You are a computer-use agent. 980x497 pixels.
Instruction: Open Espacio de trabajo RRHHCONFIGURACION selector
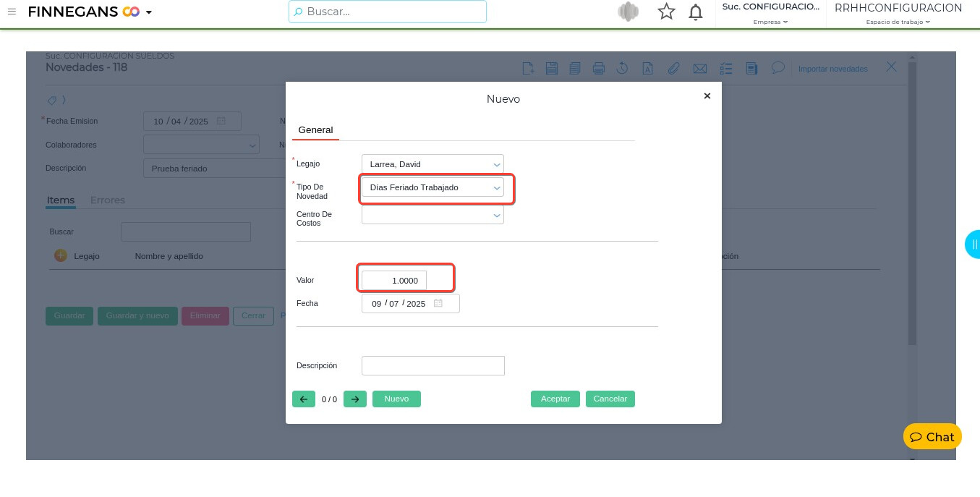point(898,13)
